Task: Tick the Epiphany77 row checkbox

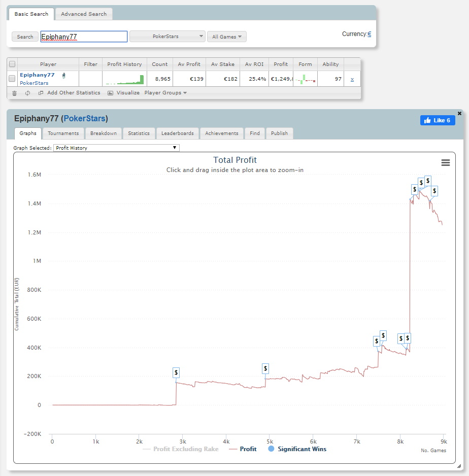Action: pos(12,78)
